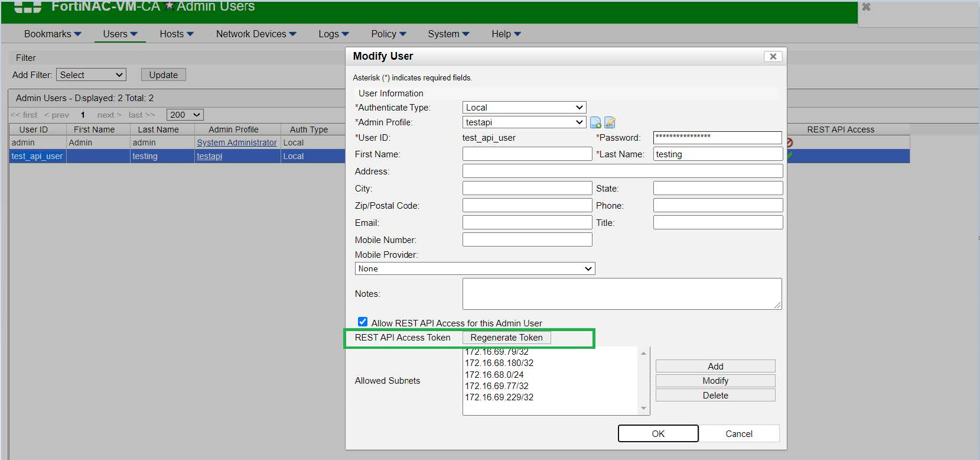Screen dimensions: 980x460
Task: Click the edit admin profile pencil icon
Action: [610, 122]
